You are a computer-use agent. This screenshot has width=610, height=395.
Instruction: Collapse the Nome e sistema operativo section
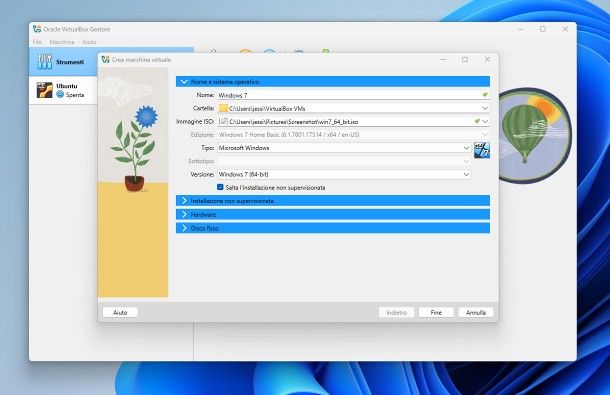click(x=333, y=82)
